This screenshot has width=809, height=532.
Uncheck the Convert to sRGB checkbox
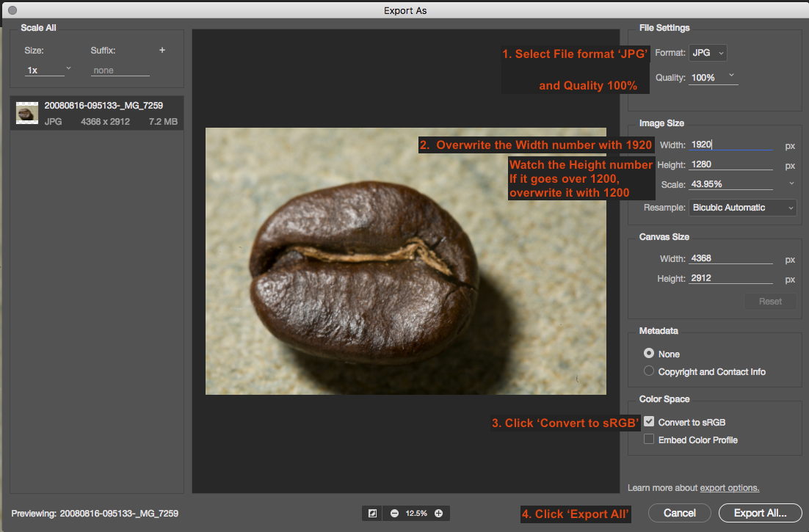point(649,422)
